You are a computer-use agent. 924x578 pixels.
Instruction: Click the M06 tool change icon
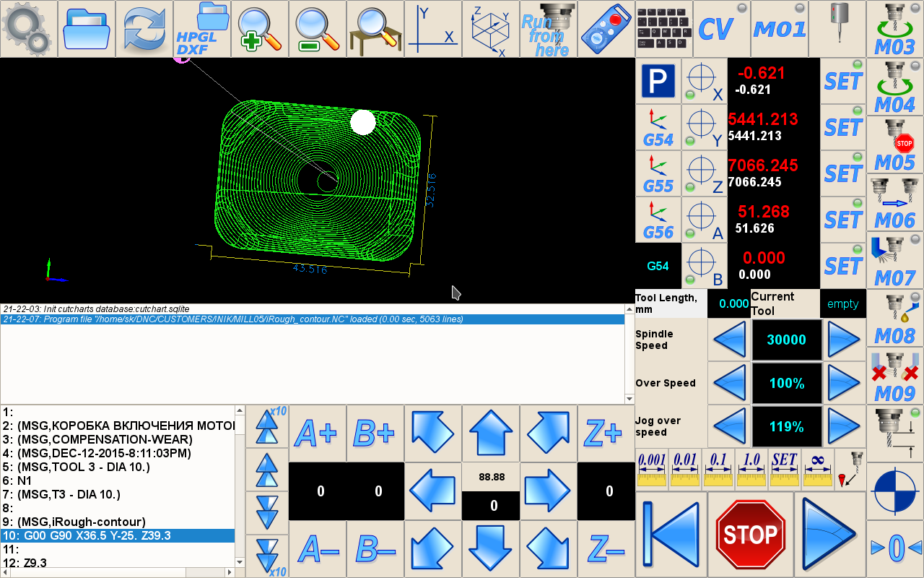point(894,202)
